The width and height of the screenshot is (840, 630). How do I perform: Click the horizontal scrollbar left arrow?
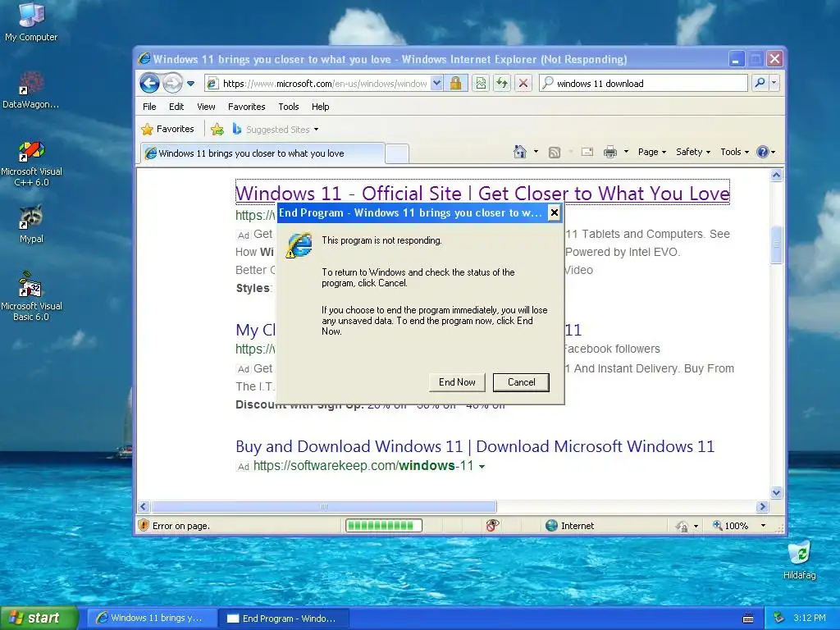click(x=144, y=506)
